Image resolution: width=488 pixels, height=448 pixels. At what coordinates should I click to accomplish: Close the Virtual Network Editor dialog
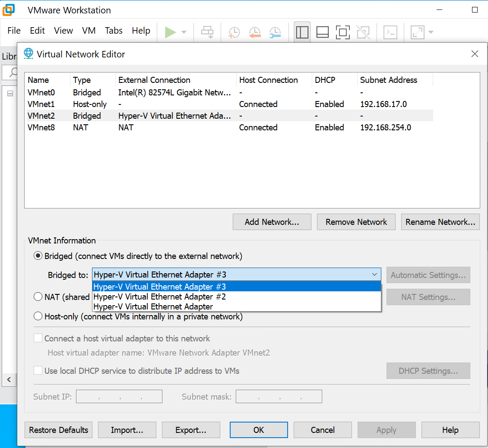tap(475, 54)
